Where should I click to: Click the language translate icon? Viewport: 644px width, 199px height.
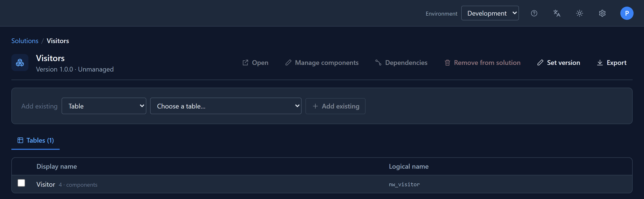(x=557, y=13)
